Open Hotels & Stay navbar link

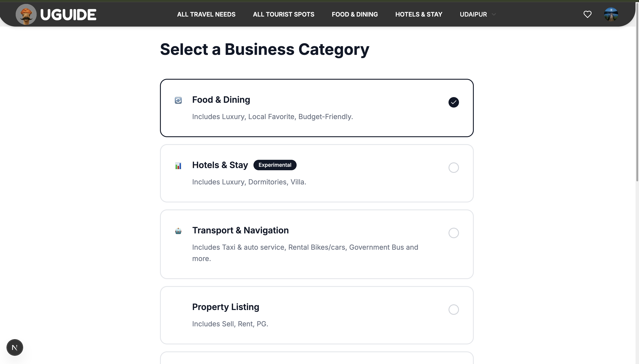click(419, 15)
